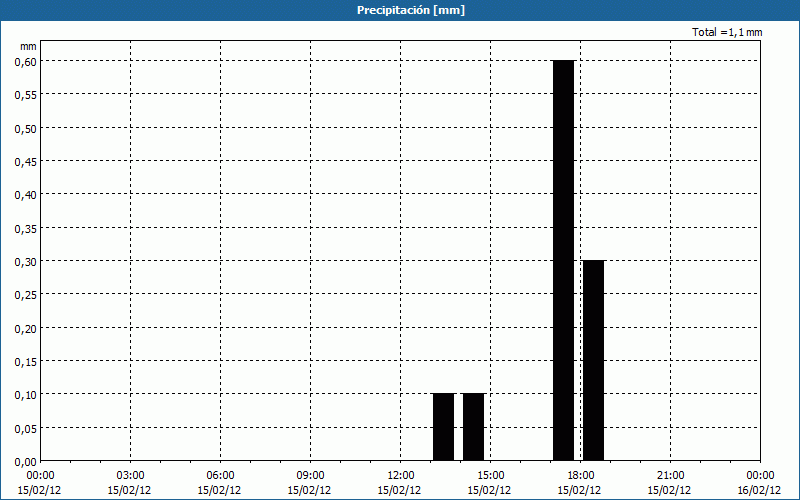Screen dimensions: 800x500
Task: Click the 15:00 time axis label
Action: (x=490, y=476)
